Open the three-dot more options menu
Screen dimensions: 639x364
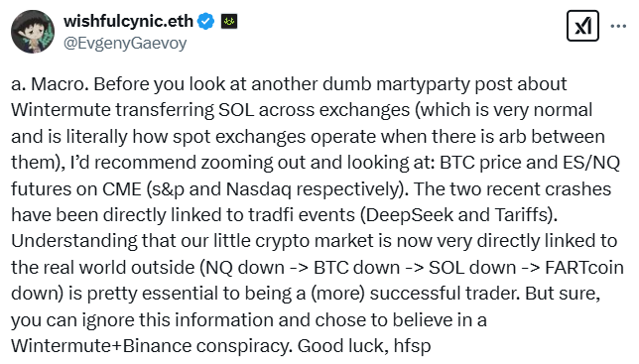[618, 27]
